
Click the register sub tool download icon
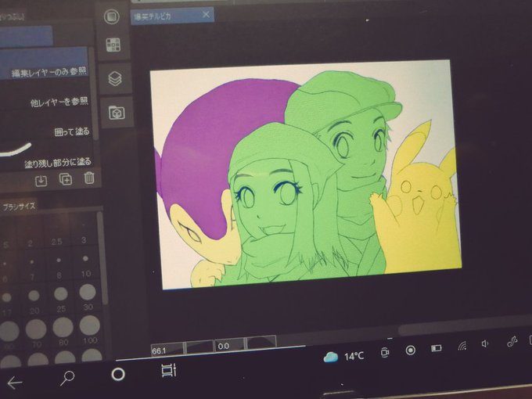click(41, 180)
